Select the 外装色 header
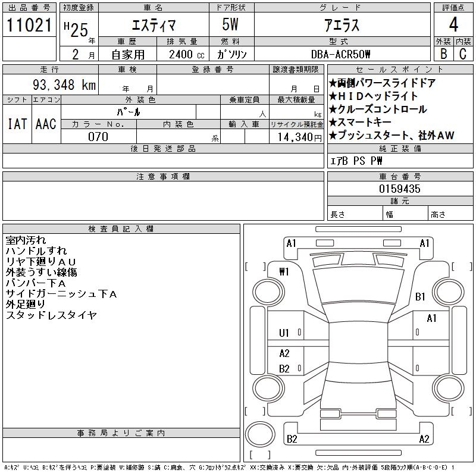Image resolution: width=476 pixels, height=476 pixels. click(x=140, y=100)
